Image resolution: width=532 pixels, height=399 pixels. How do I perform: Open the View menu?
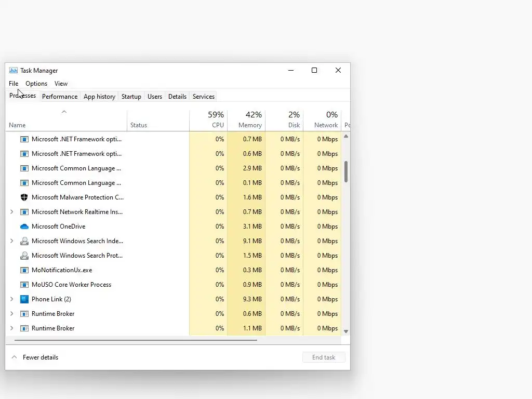[x=61, y=84]
